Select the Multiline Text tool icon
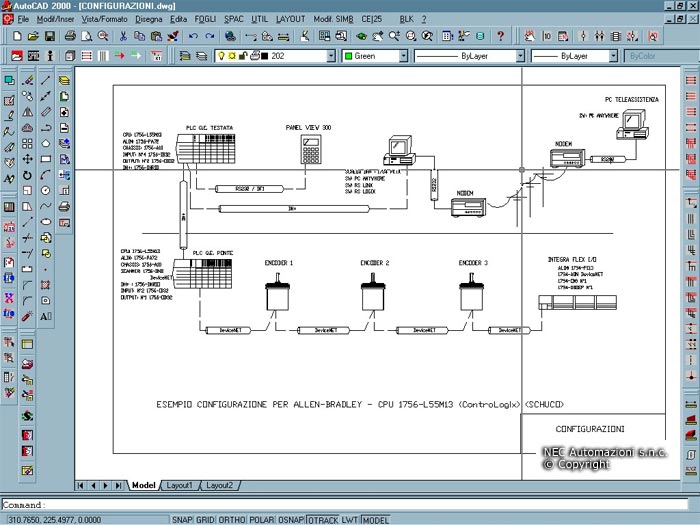The width and height of the screenshot is (700, 525). click(46, 317)
